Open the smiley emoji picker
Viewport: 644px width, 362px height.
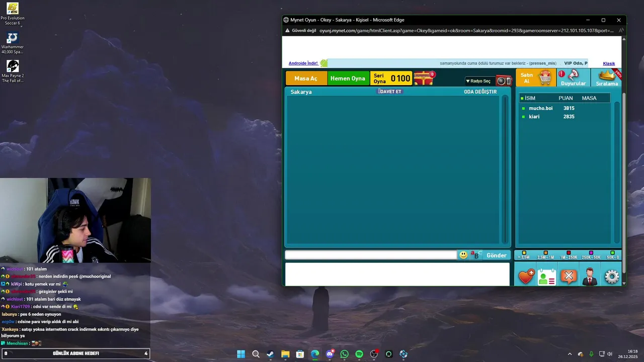[463, 255]
